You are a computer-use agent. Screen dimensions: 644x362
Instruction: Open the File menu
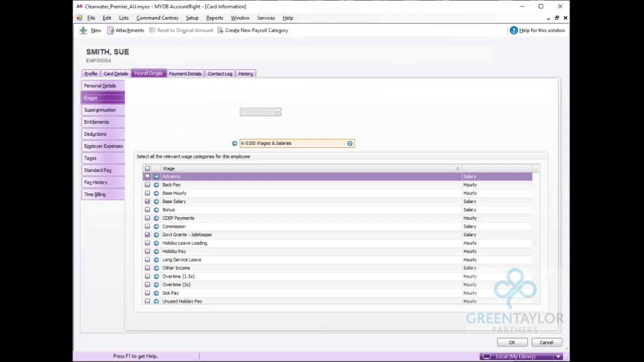click(x=91, y=18)
